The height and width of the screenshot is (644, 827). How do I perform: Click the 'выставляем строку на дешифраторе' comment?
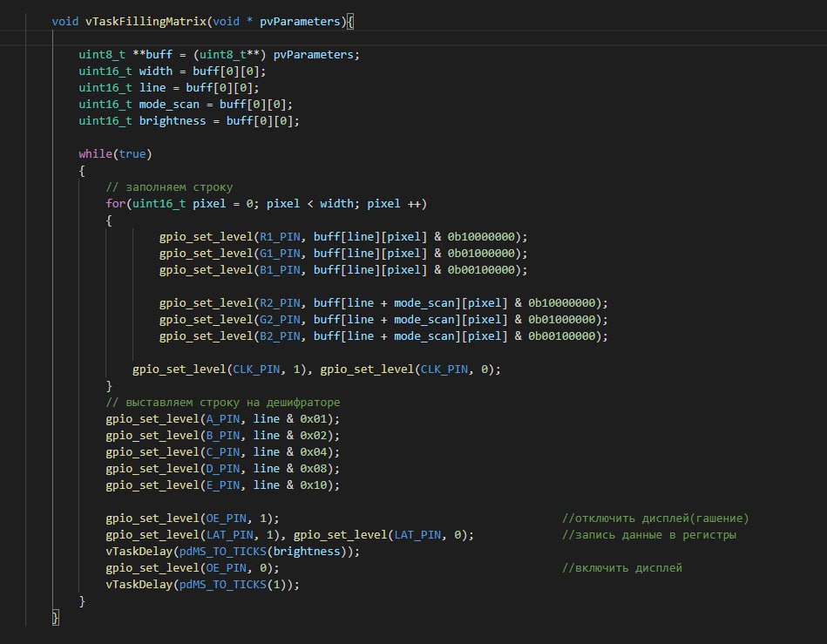pos(222,402)
